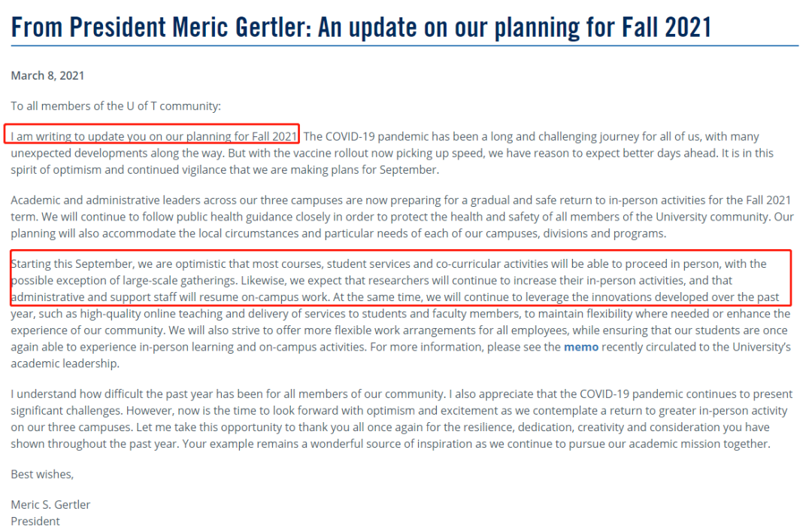Click the sentence "Your example remains a wonderful source"
Screen dimensions: 812x526
pyautogui.click(x=476, y=444)
